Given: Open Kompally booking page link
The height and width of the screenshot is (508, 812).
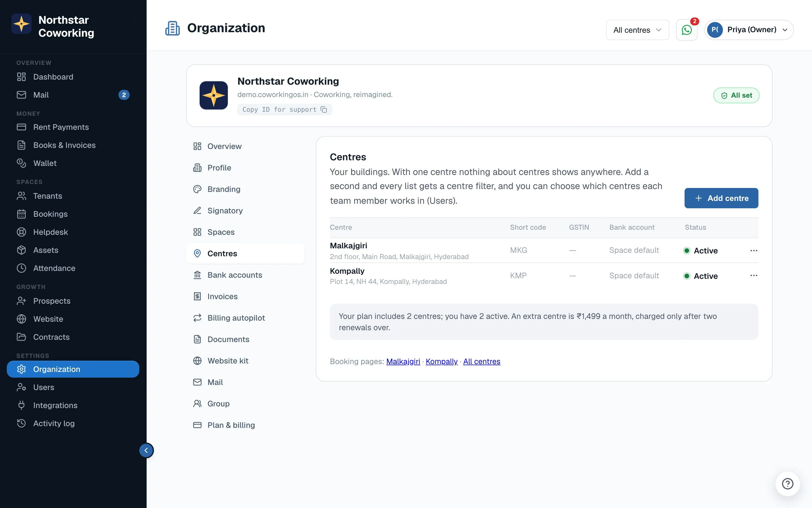Looking at the screenshot, I should 442,362.
